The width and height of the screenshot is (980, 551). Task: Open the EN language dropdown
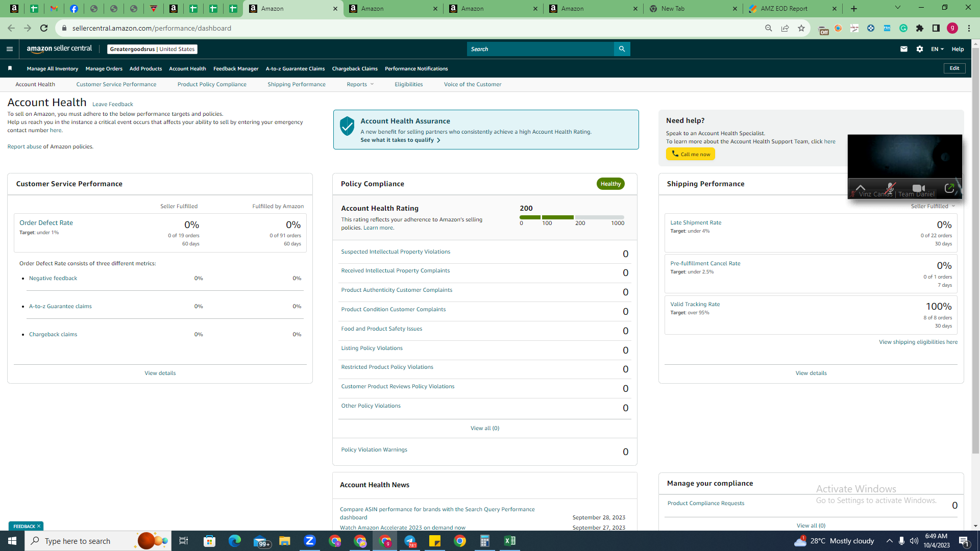point(937,49)
